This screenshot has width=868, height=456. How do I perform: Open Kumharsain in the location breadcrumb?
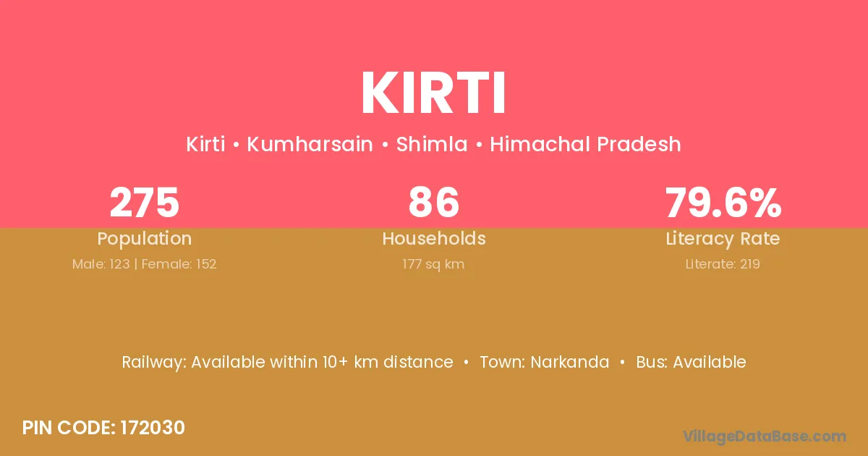[310, 144]
